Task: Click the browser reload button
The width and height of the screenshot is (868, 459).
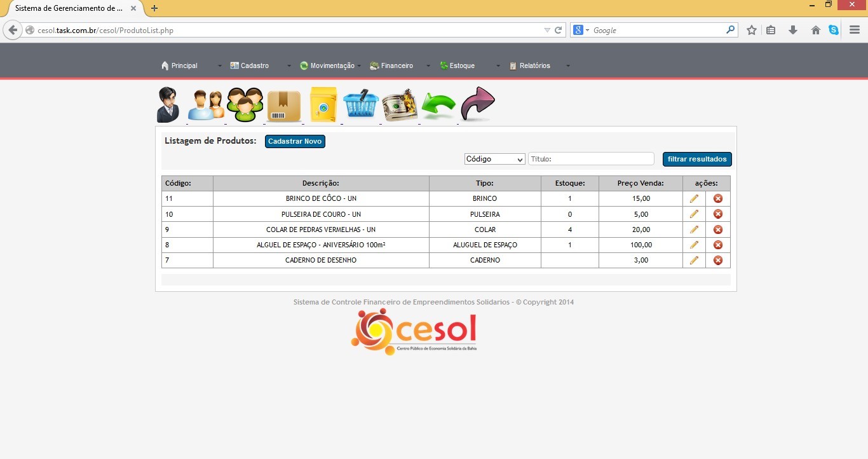Action: (x=559, y=30)
